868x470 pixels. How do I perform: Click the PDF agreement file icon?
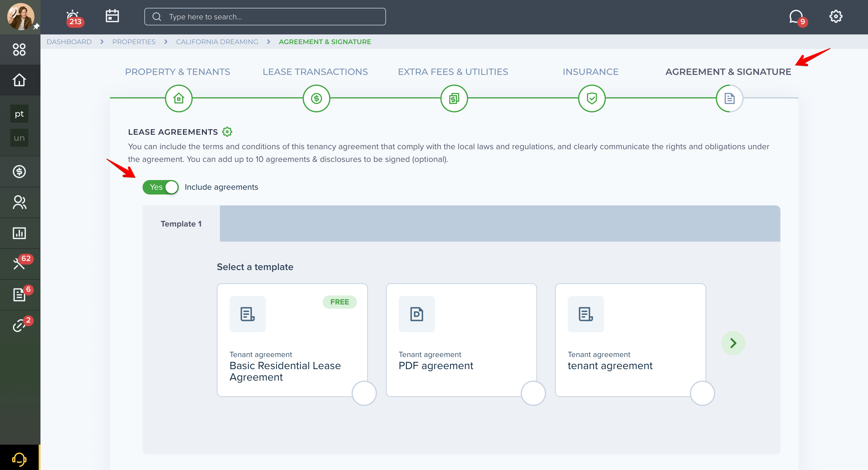[x=416, y=314]
